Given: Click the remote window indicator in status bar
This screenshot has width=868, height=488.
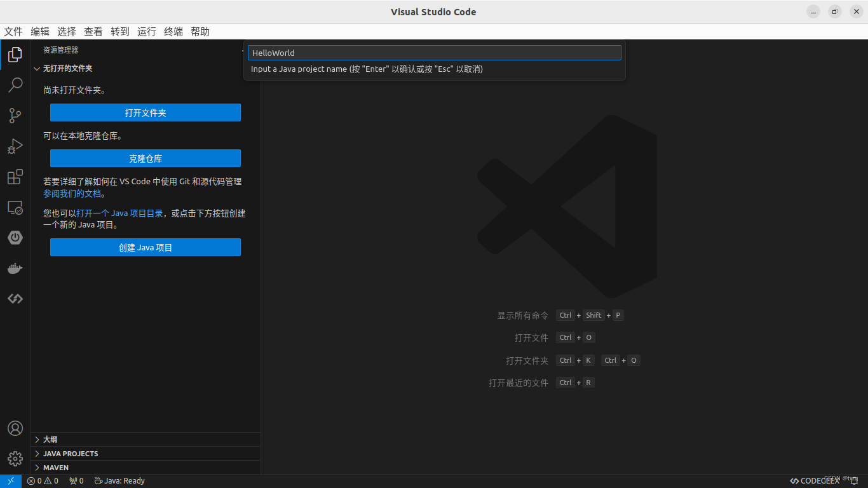Looking at the screenshot, I should pos(11,481).
